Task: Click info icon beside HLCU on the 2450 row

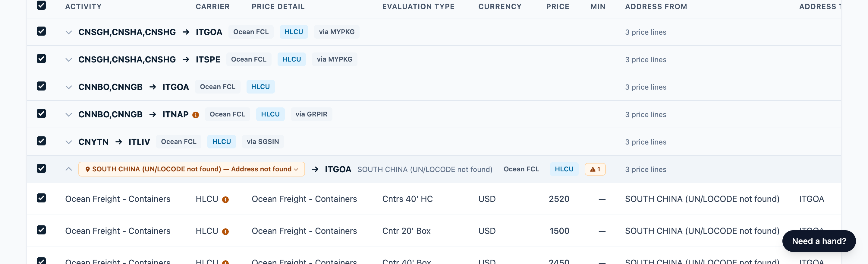Action: tap(225, 262)
